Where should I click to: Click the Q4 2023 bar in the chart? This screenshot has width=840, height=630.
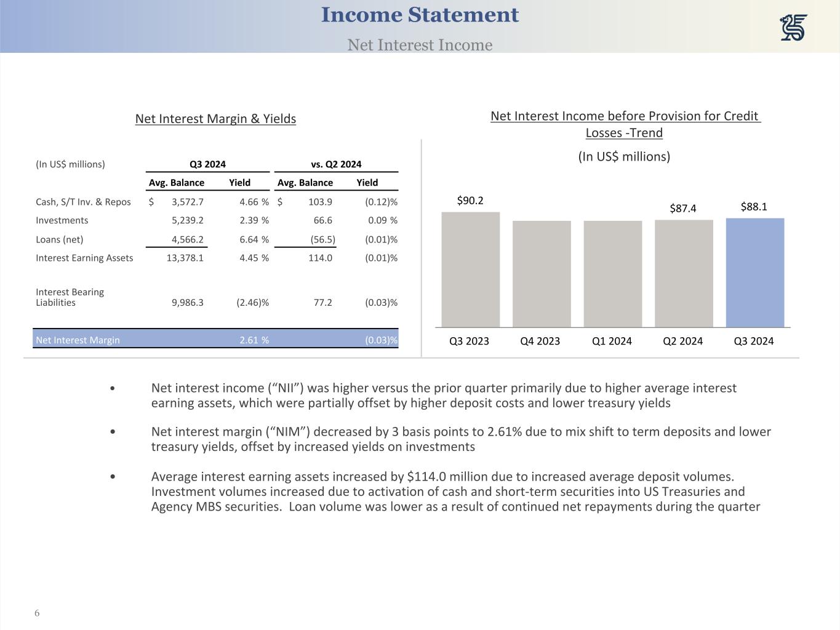click(542, 274)
